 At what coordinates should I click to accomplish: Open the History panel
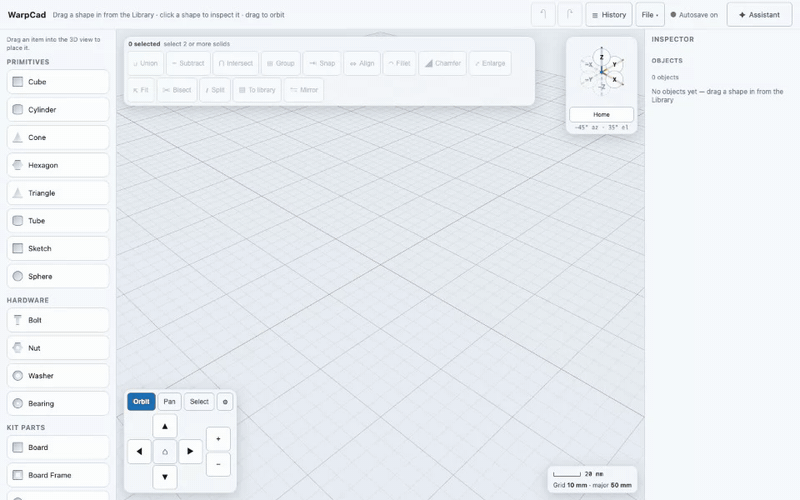(609, 14)
